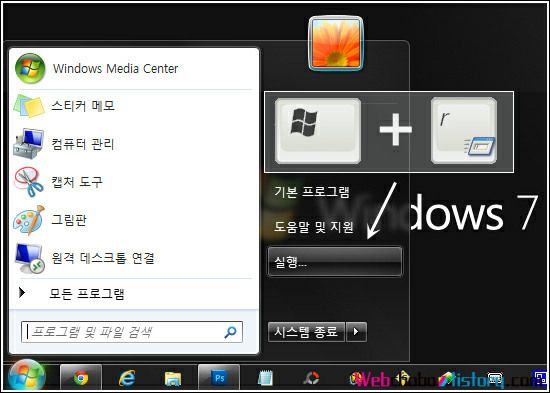This screenshot has height=393, width=550.
Task: Click the 시스템 종료 shut down button
Action: (306, 332)
